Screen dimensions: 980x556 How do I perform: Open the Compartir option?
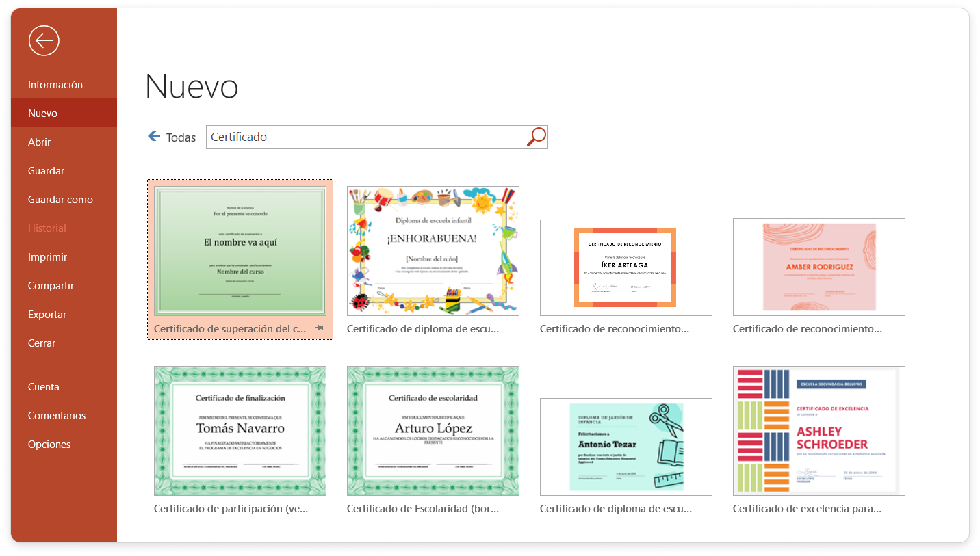pyautogui.click(x=51, y=286)
